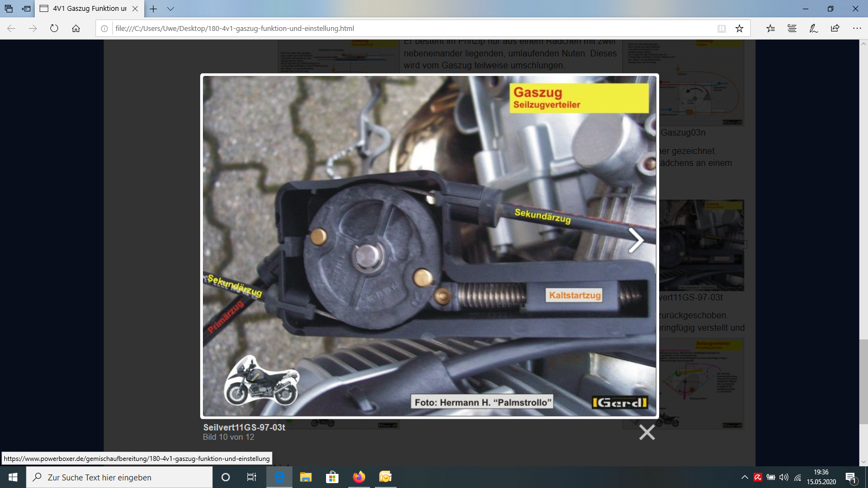Viewport: 868px width, 488px height.
Task: Toggle reading view in address bar
Action: tap(722, 28)
